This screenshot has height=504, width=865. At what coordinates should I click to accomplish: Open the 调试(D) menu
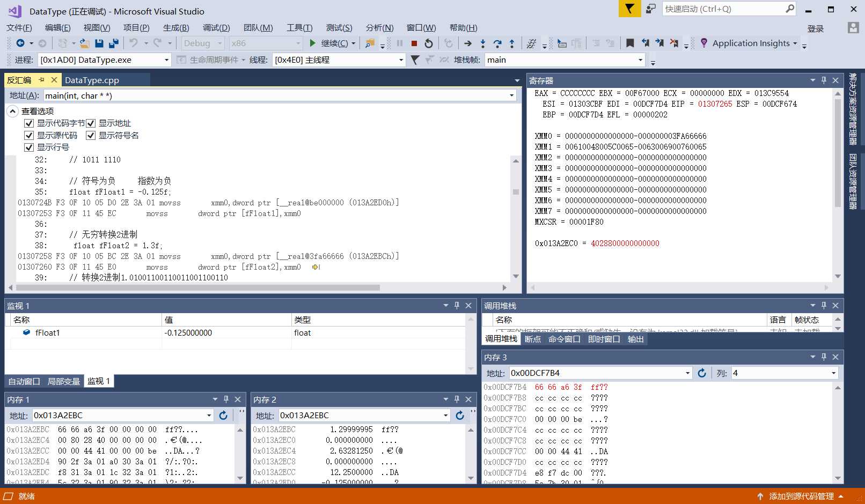click(216, 28)
